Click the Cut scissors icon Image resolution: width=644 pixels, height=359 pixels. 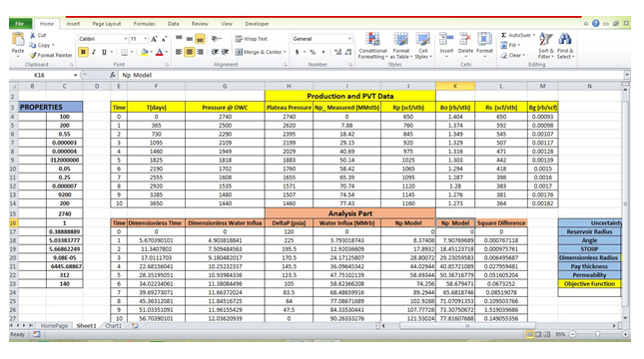(x=32, y=35)
